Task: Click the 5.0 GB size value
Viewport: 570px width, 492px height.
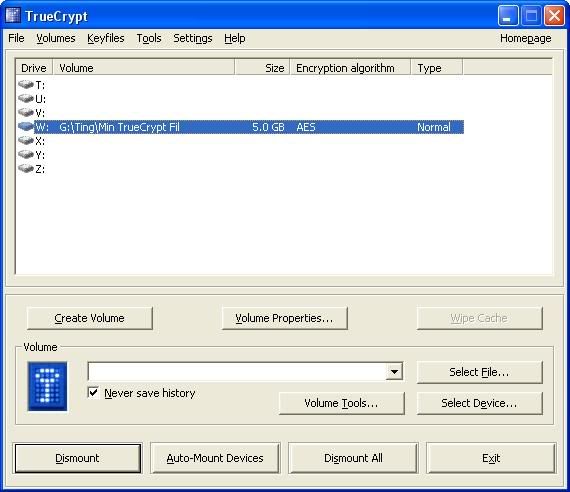Action: point(268,127)
